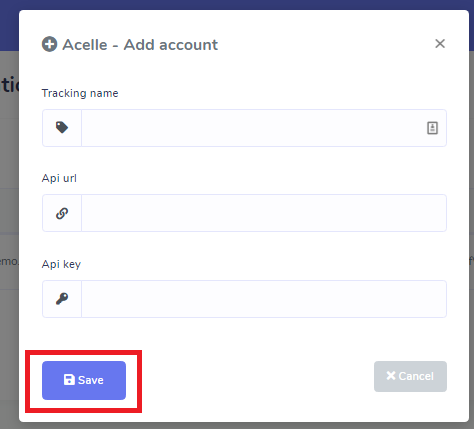Click the "Api url" label
Viewport: 474px width, 429px height.
(x=59, y=178)
